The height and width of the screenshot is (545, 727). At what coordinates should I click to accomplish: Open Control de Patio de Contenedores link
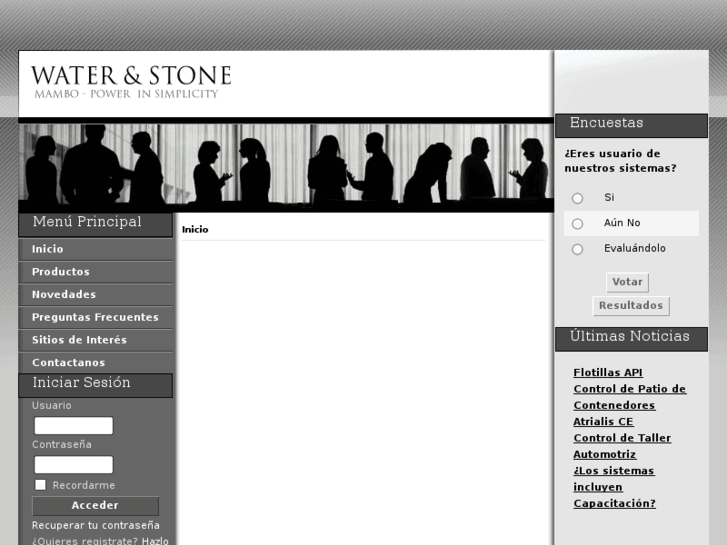(630, 397)
